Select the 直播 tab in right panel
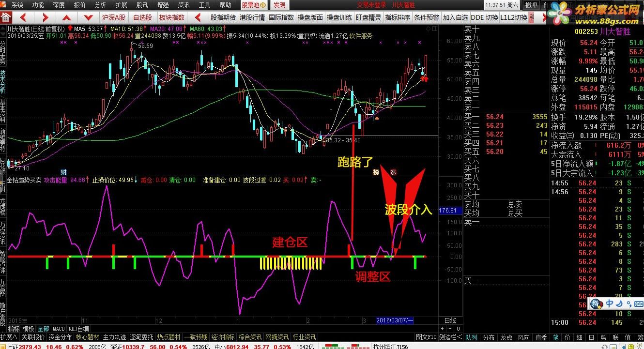Image resolution: width=644 pixels, height=349 pixels. click(x=541, y=337)
